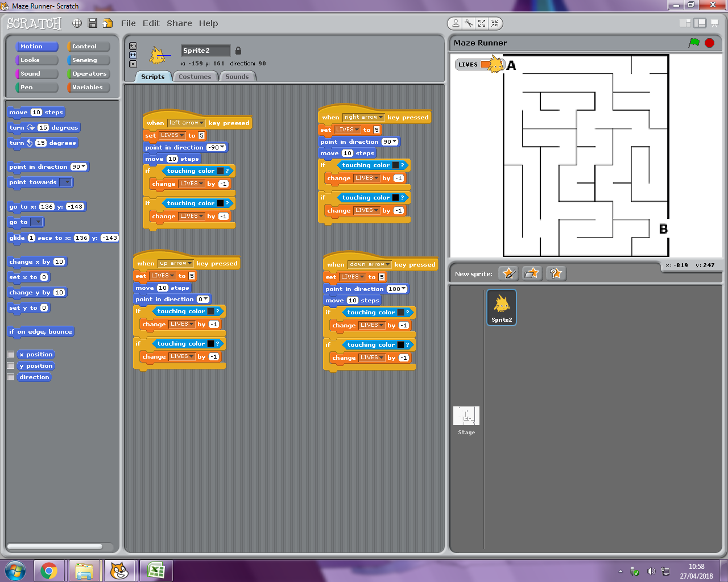Open the left arrow key dropdown
Viewport: 728px width, 582px height.
(x=202, y=123)
